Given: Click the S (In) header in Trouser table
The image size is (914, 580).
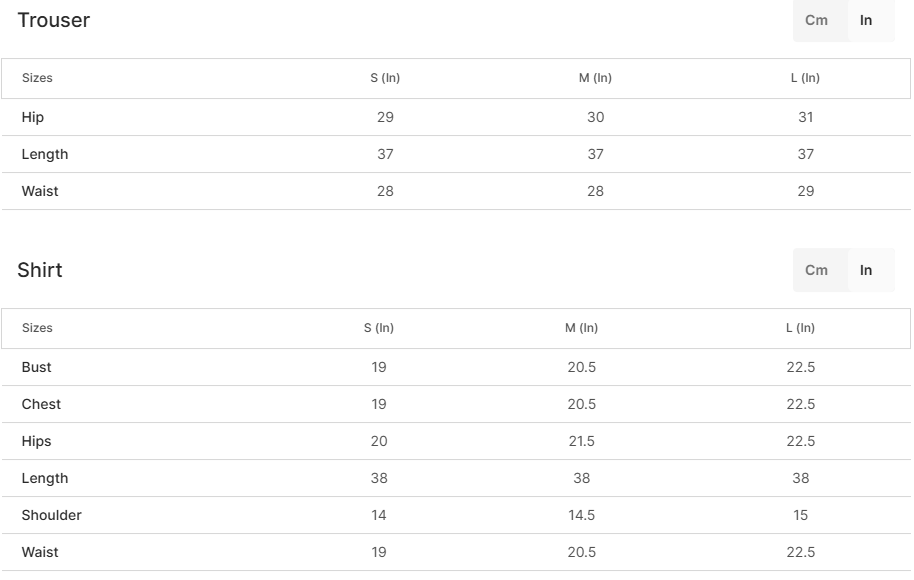Looking at the screenshot, I should 385,78.
